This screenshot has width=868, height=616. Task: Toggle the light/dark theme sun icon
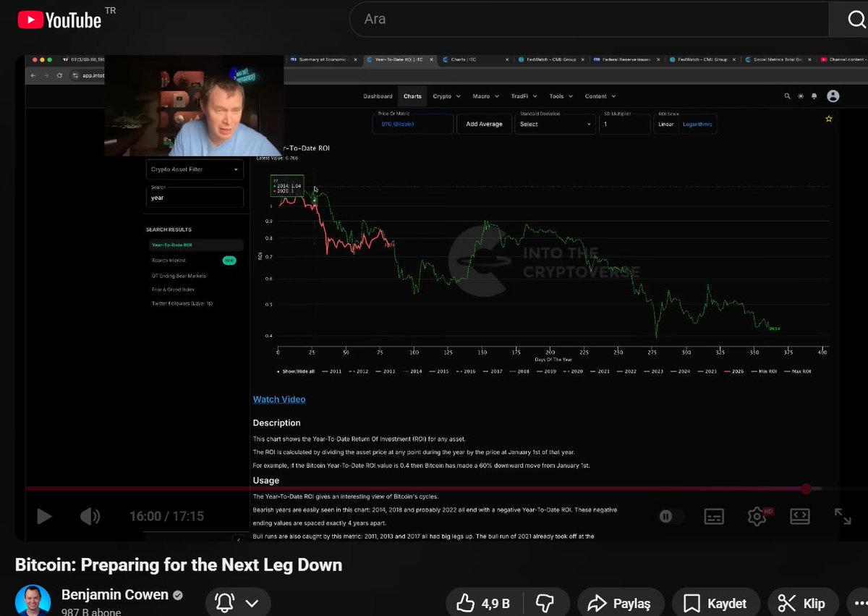[801, 96]
